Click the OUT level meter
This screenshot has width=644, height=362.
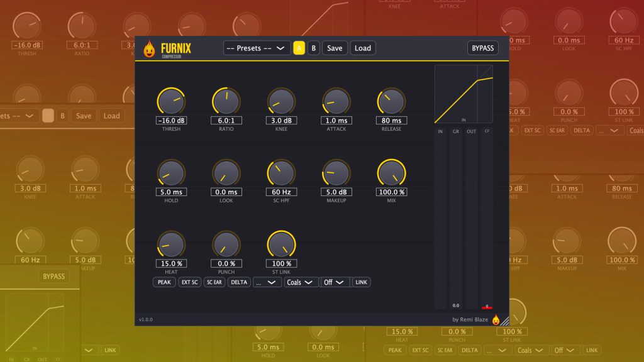pos(472,218)
